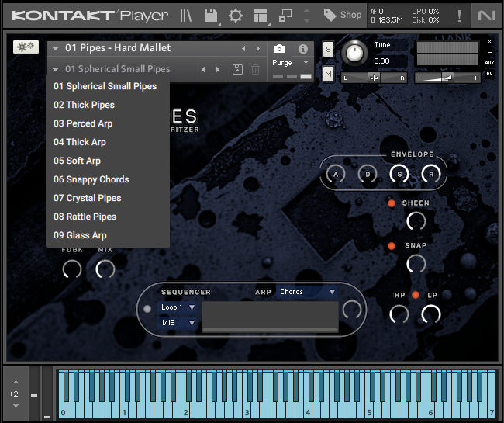This screenshot has width=504, height=423.
Task: Toggle the Sheen effect LED
Action: 392,203
